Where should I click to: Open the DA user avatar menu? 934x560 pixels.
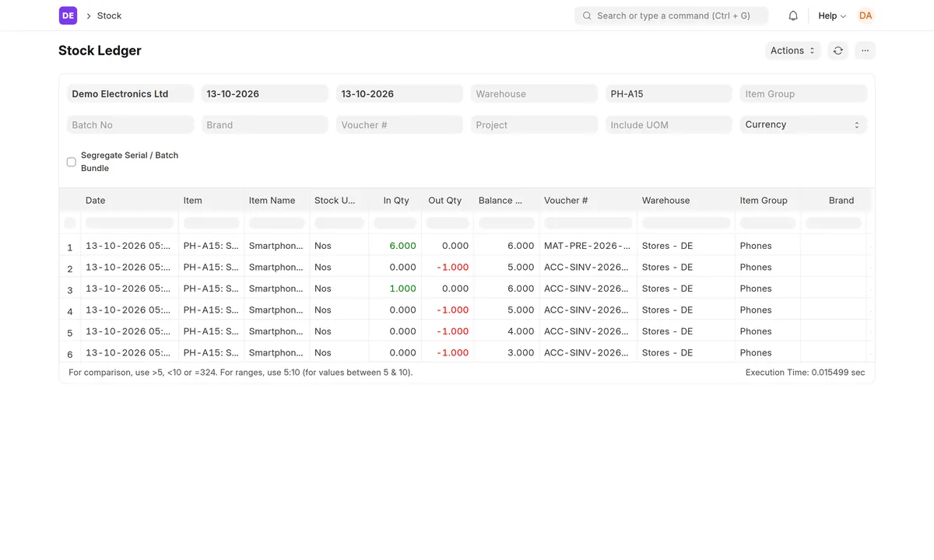coord(866,16)
